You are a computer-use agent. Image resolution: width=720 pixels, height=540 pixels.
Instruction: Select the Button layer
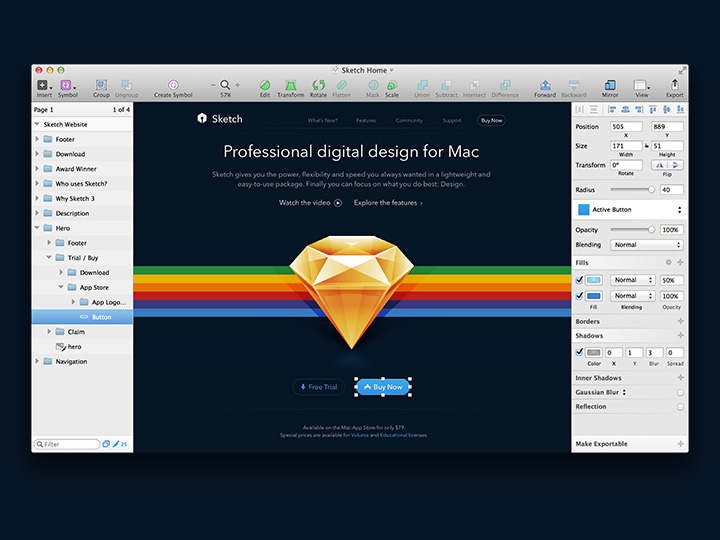pyautogui.click(x=82, y=317)
